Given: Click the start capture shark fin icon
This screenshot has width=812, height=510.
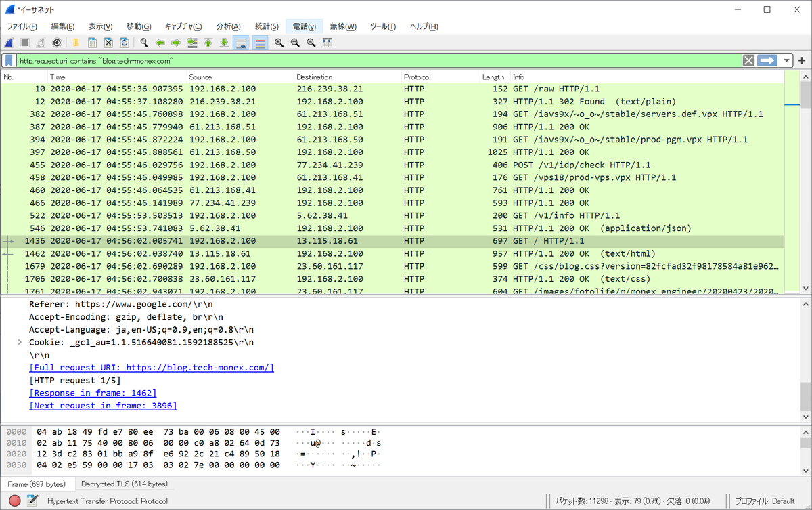Looking at the screenshot, I should (9, 43).
